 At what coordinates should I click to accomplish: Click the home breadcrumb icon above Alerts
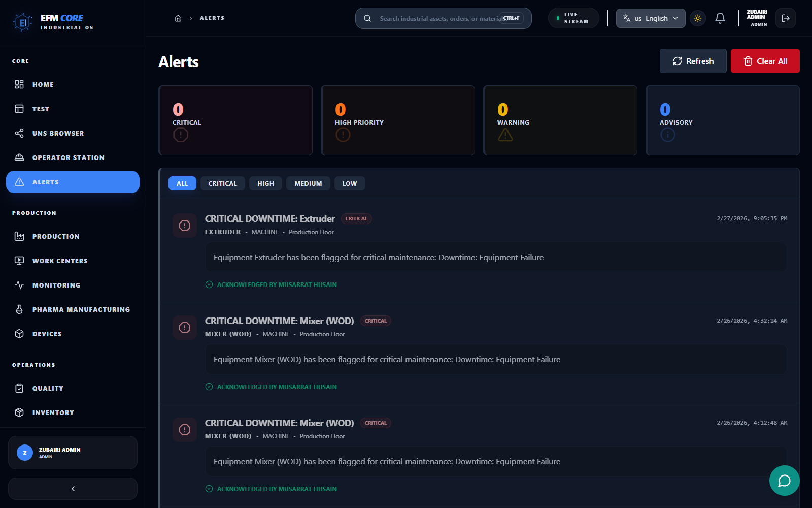(x=178, y=18)
